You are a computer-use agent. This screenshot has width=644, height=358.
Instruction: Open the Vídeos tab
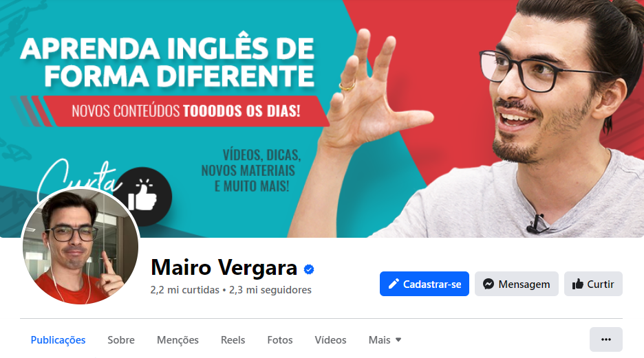point(330,340)
